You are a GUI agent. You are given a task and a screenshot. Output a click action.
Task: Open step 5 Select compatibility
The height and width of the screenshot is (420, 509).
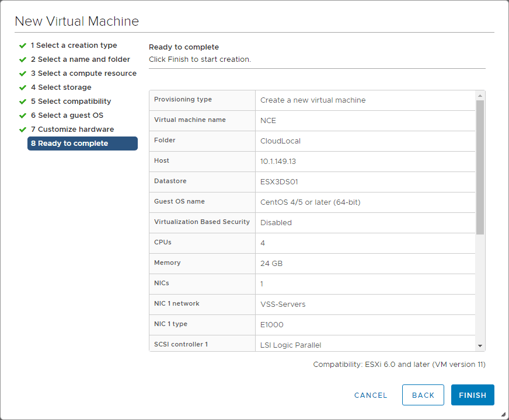[71, 101]
